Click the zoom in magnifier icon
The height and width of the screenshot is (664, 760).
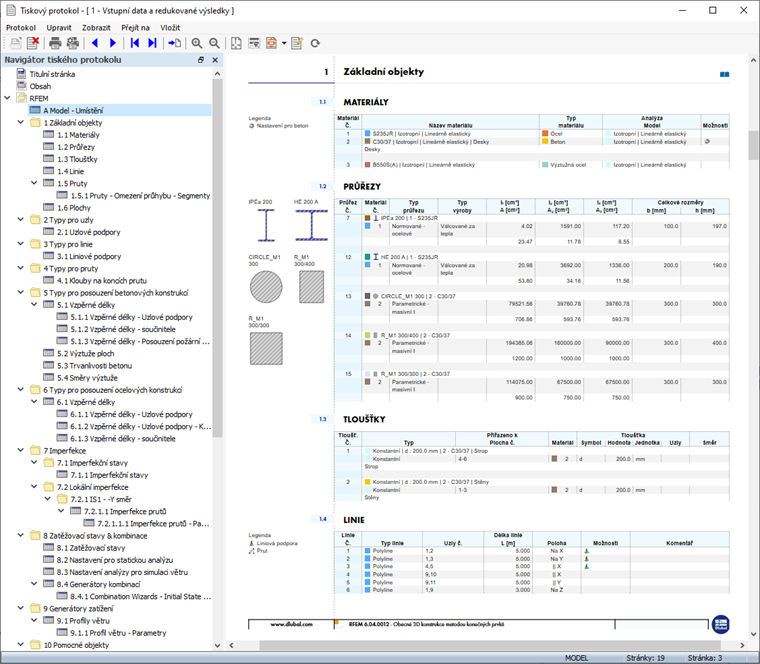point(196,44)
